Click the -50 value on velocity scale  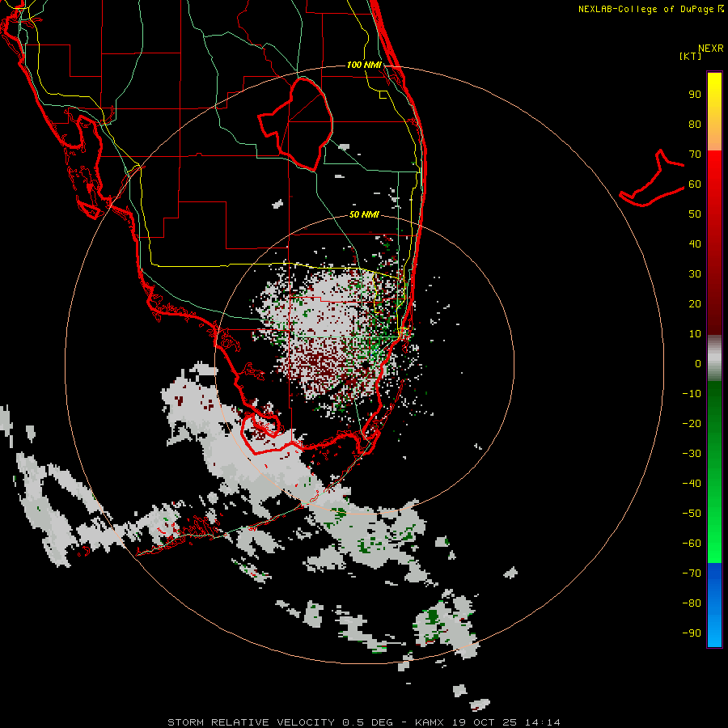point(692,514)
